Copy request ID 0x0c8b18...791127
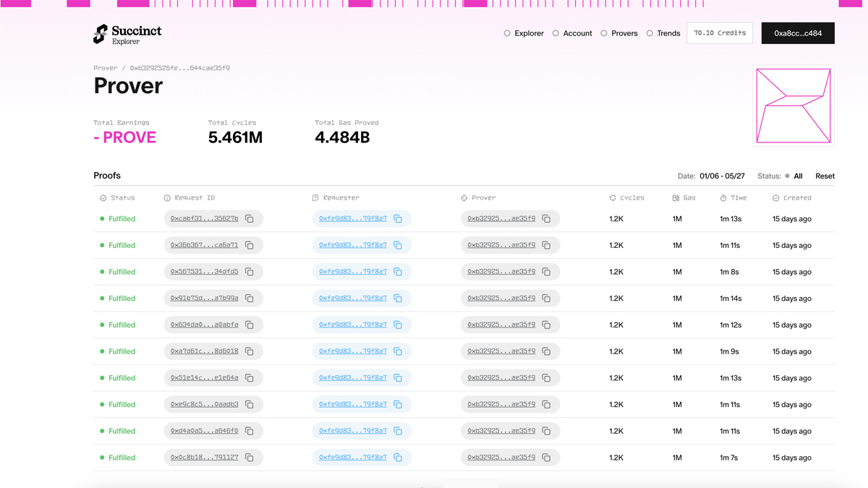The width and height of the screenshot is (868, 488). tap(250, 458)
